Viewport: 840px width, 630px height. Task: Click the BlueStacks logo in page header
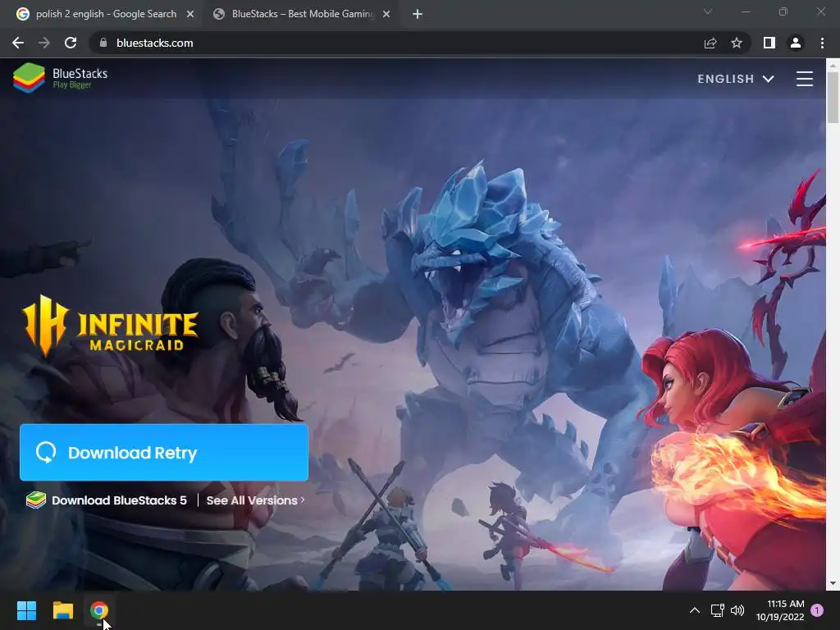tap(60, 78)
